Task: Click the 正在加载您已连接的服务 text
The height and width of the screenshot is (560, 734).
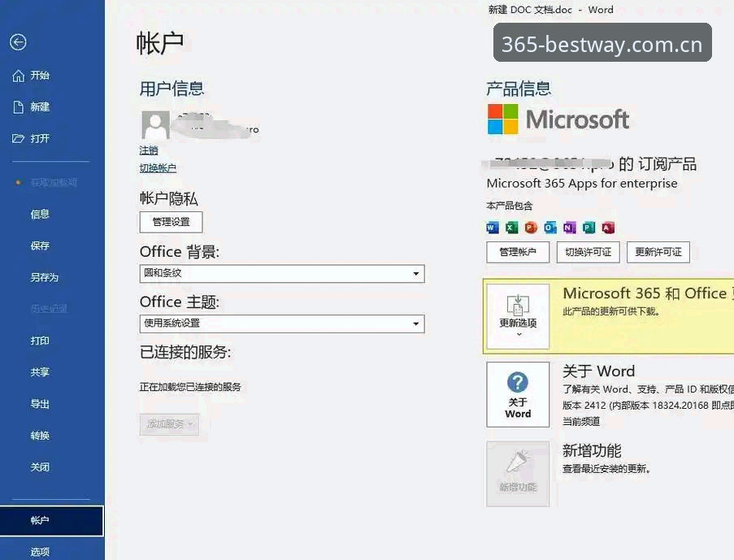Action: (190, 387)
